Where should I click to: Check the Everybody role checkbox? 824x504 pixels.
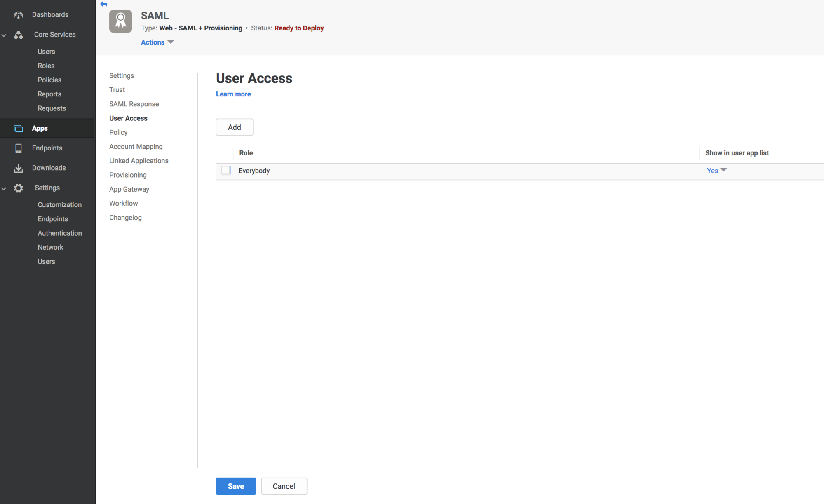pyautogui.click(x=225, y=170)
